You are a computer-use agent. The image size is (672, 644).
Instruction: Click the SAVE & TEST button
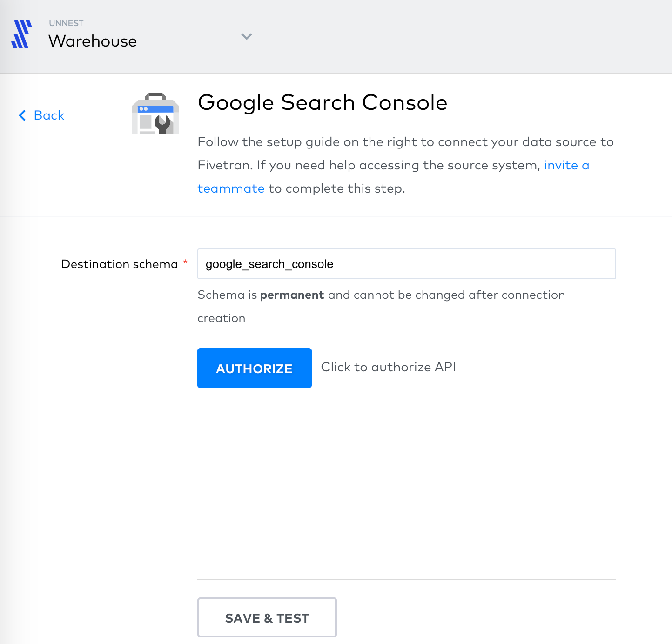coord(267,617)
